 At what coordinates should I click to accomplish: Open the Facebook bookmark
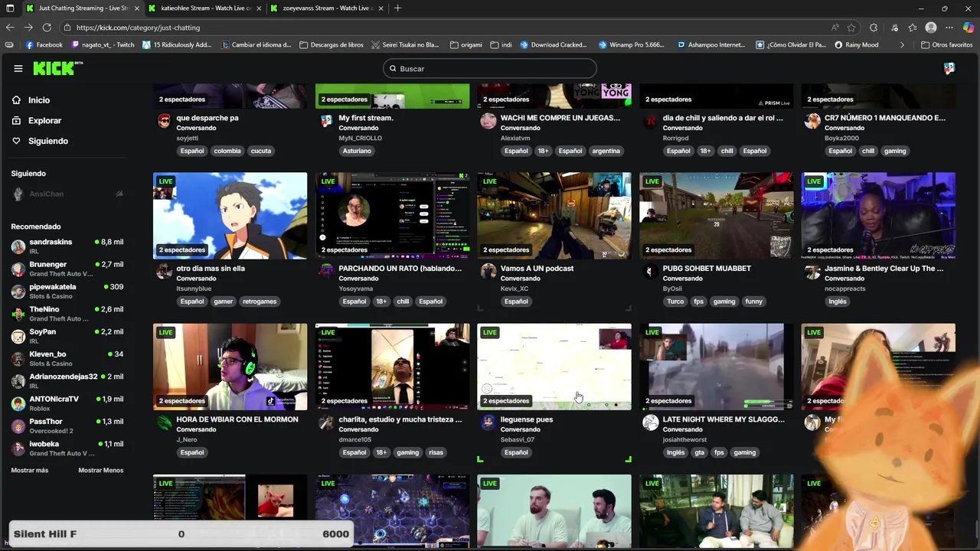(x=44, y=45)
